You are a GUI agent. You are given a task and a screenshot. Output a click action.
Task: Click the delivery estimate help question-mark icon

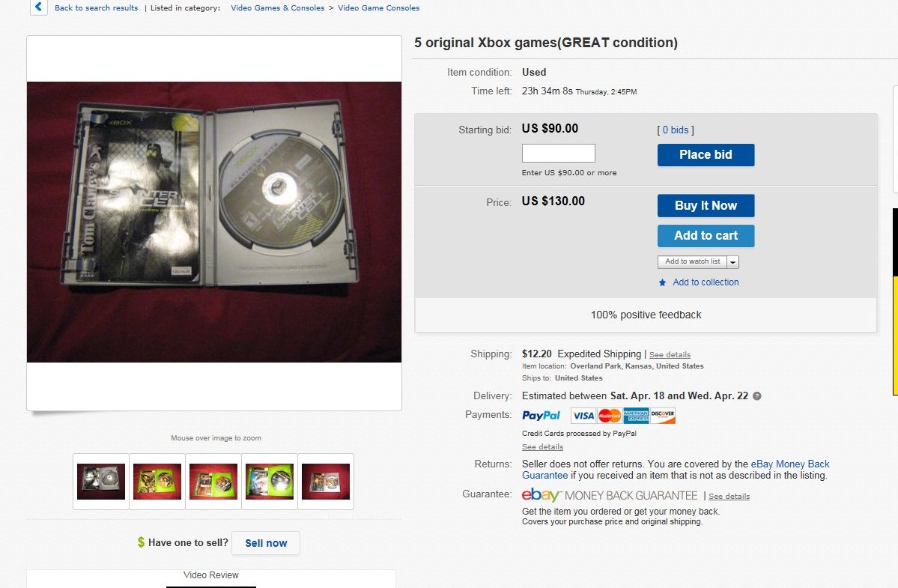[756, 396]
